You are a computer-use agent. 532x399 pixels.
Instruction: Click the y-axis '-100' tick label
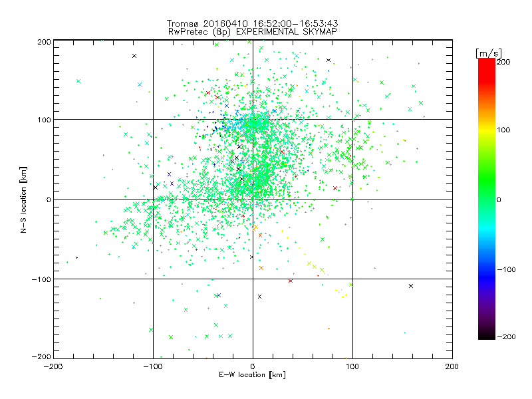(x=41, y=279)
